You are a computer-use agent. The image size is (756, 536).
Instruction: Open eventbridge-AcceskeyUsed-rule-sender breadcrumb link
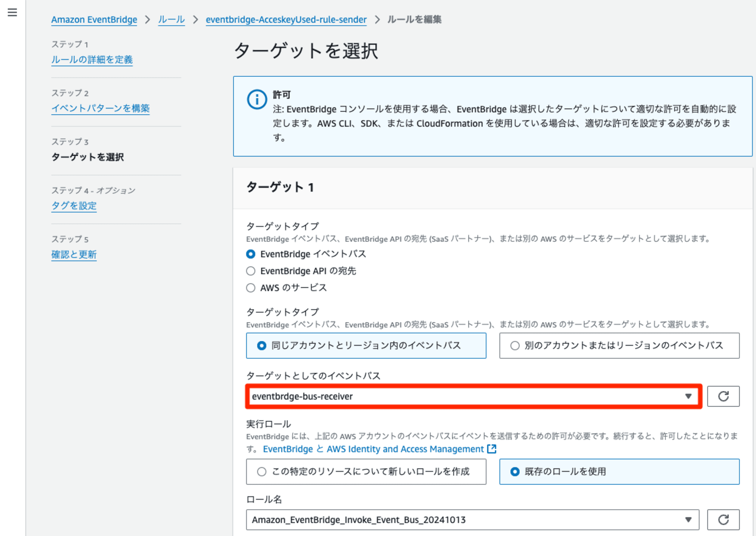286,20
